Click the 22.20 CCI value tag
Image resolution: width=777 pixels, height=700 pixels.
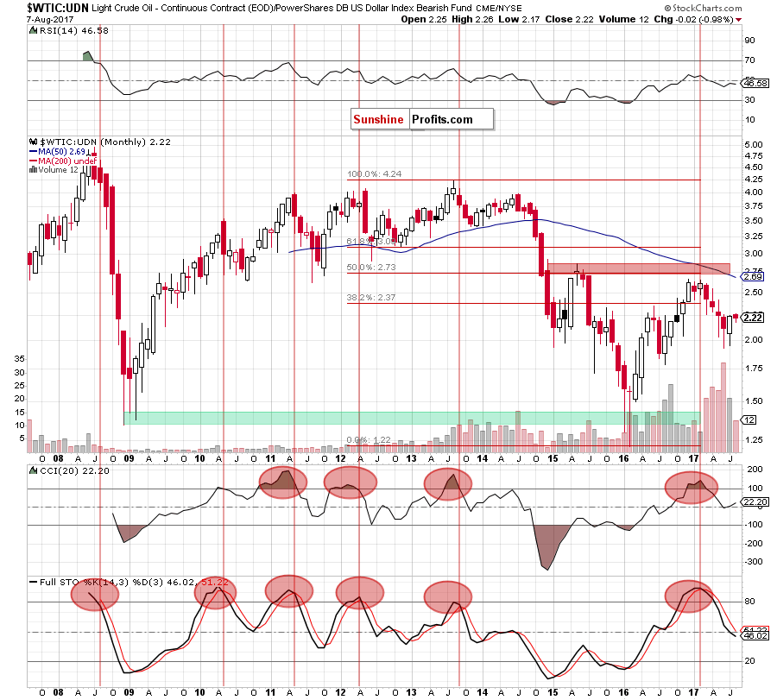[756, 502]
